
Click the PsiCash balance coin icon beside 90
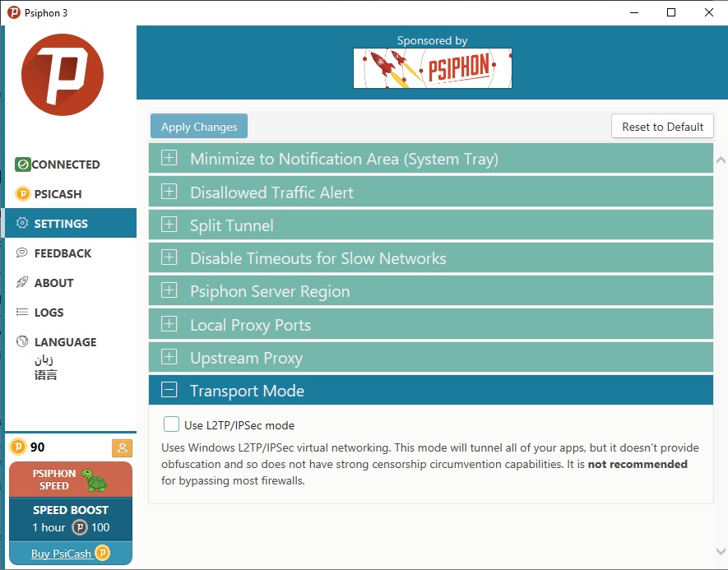[x=17, y=447]
